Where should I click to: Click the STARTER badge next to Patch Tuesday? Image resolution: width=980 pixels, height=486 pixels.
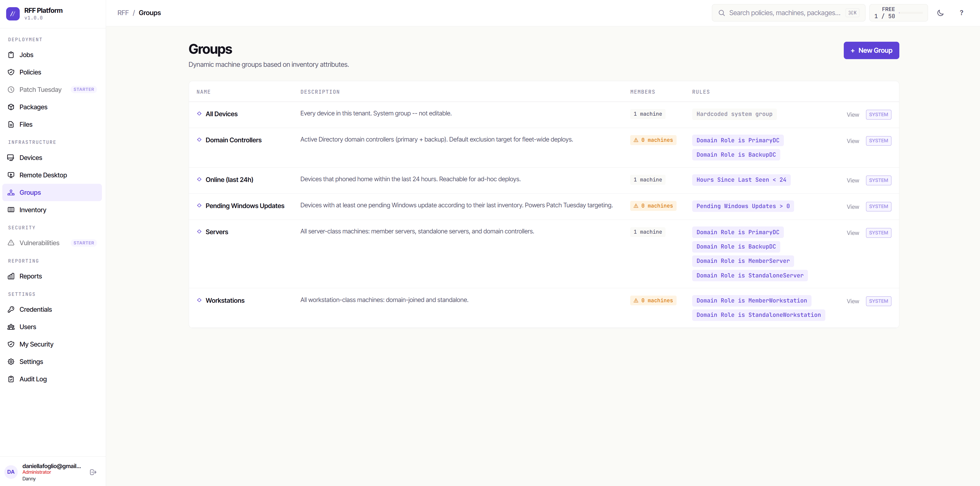(x=84, y=89)
